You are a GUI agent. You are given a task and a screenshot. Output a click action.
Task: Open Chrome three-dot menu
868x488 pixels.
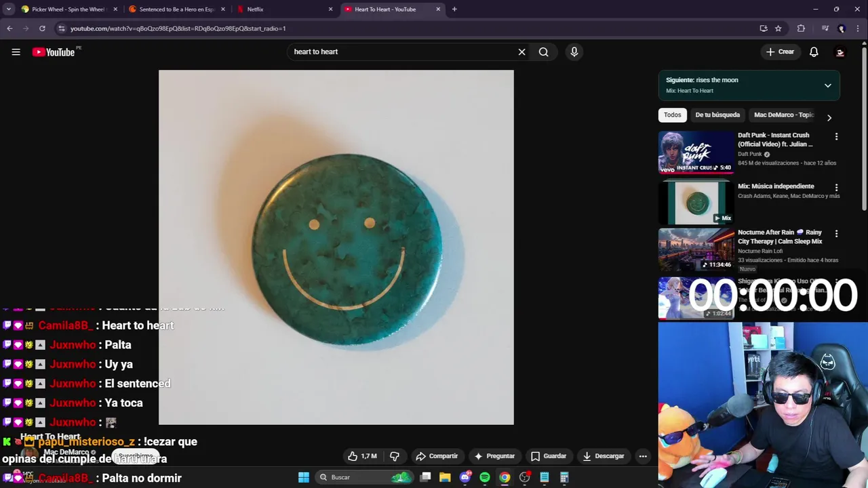[858, 28]
